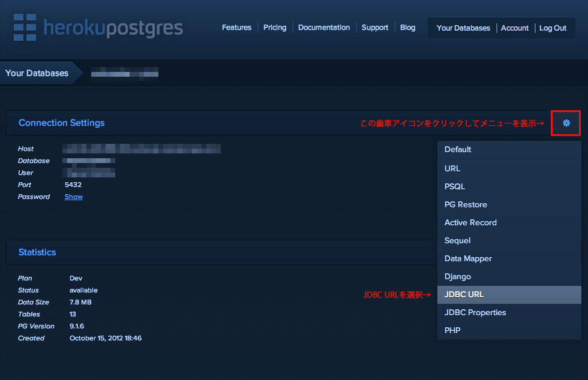
Task: Select JDBC URL from the gear menu
Action: pos(509,294)
